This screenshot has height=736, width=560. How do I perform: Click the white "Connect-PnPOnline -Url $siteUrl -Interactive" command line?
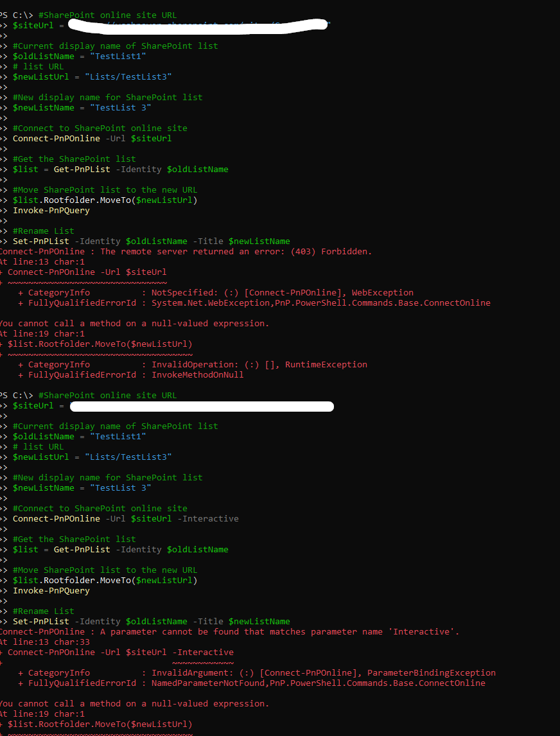[125, 519]
